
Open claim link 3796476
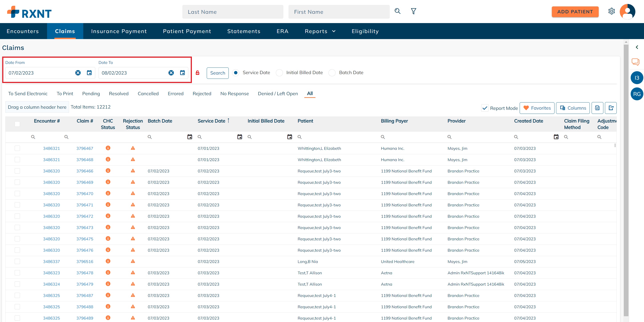coord(85,250)
